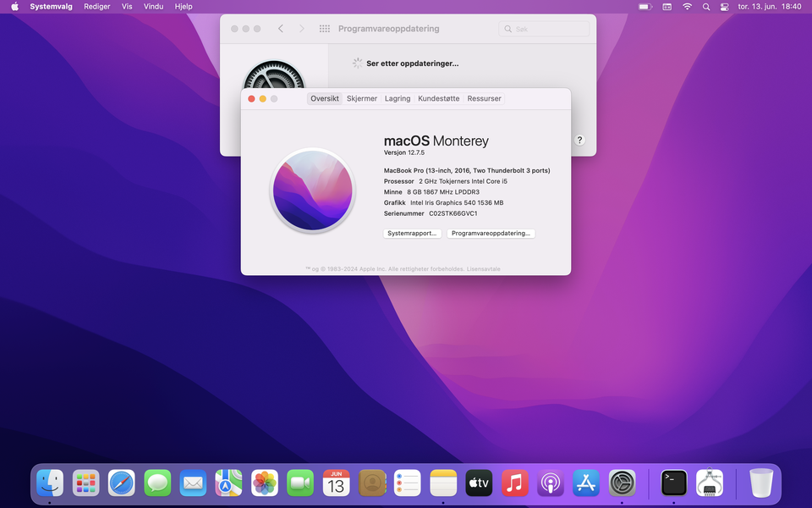
Task: Launch Safari from the Dock
Action: [x=122, y=483]
